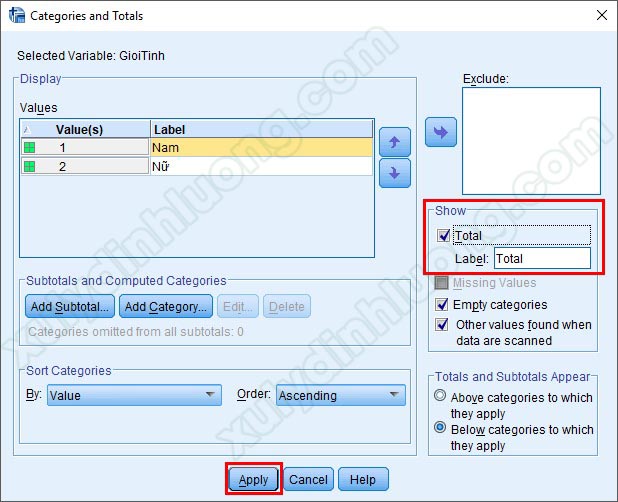Close the Categories and Totals dialog
This screenshot has width=618, height=502.
[x=601, y=15]
